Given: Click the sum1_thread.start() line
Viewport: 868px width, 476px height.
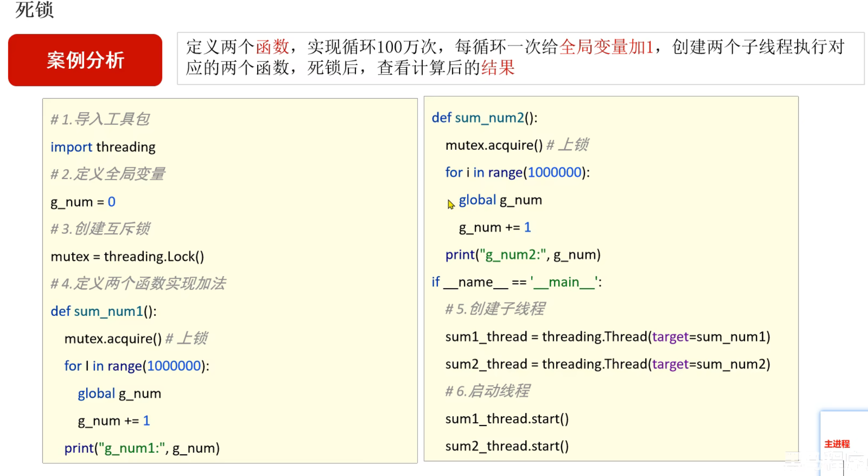Looking at the screenshot, I should (x=507, y=419).
